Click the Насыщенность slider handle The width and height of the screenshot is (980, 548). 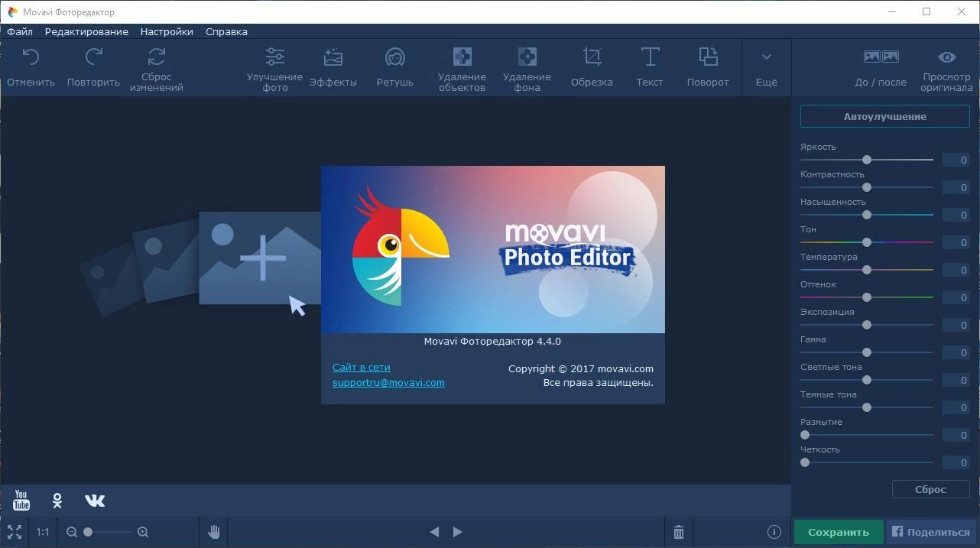point(867,215)
